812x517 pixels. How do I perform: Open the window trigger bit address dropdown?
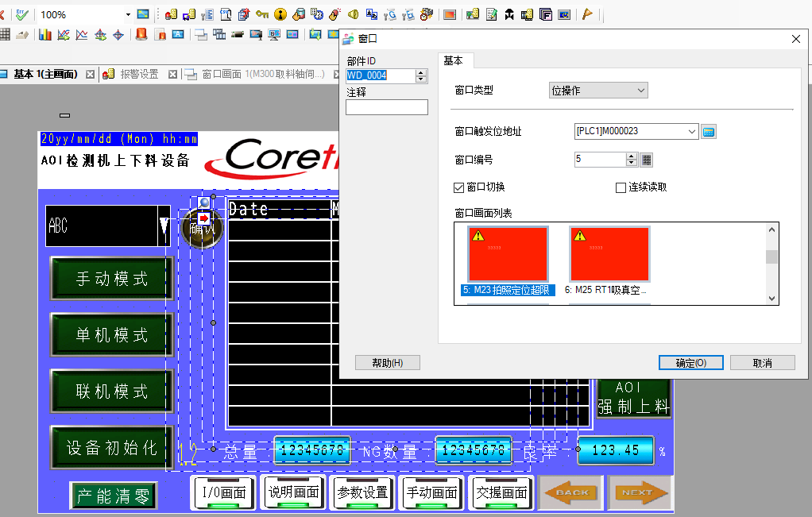click(x=691, y=131)
